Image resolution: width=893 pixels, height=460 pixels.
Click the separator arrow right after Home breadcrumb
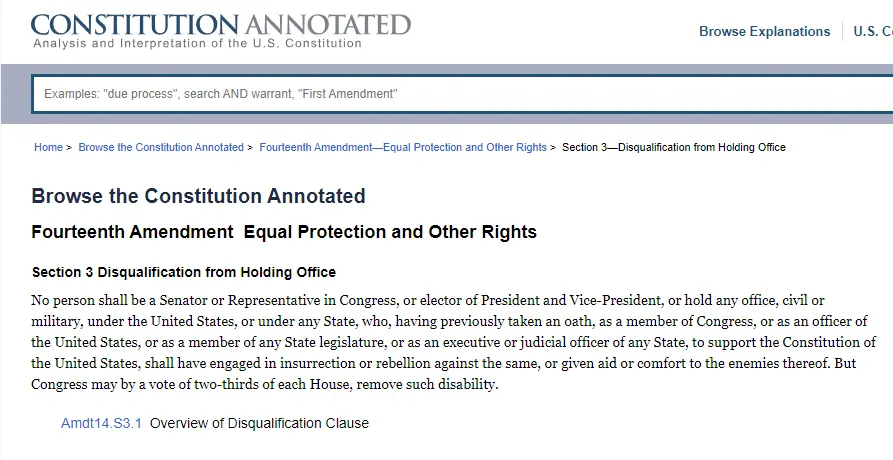[69, 147]
